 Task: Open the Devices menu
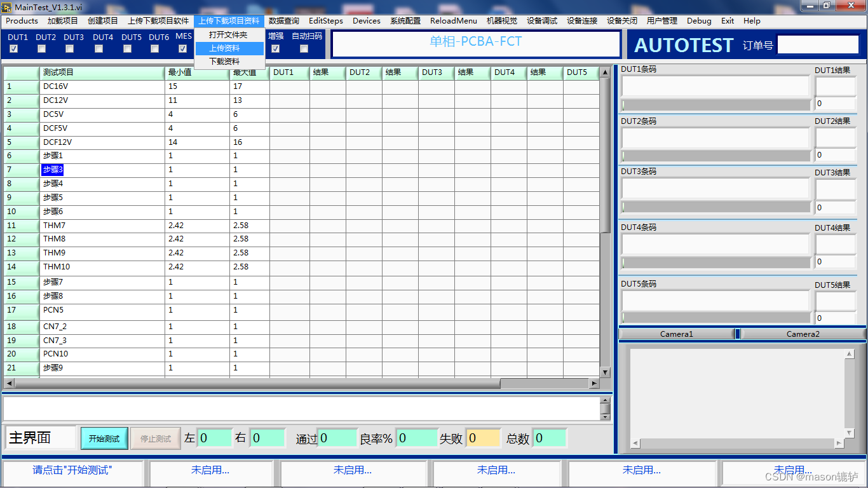tap(367, 21)
